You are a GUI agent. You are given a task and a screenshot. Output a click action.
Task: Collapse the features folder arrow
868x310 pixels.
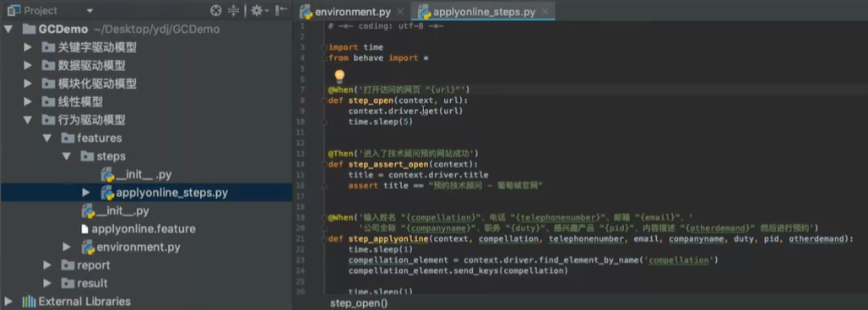(47, 139)
